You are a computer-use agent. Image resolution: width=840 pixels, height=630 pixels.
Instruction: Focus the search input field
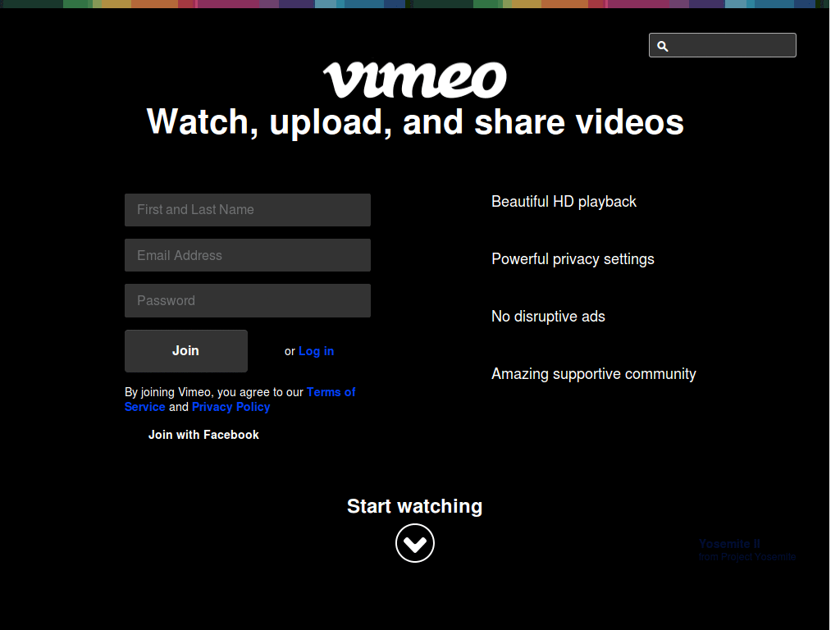(722, 45)
